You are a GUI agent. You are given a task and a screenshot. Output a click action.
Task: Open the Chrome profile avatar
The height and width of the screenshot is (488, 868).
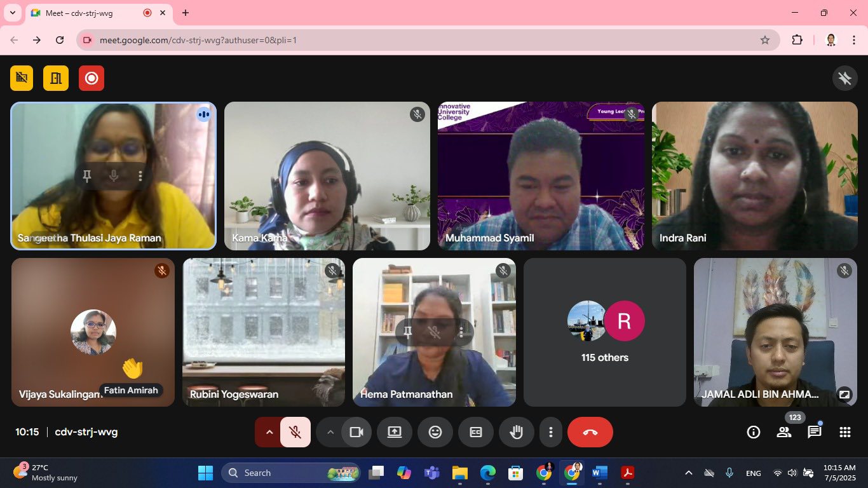pos(831,40)
